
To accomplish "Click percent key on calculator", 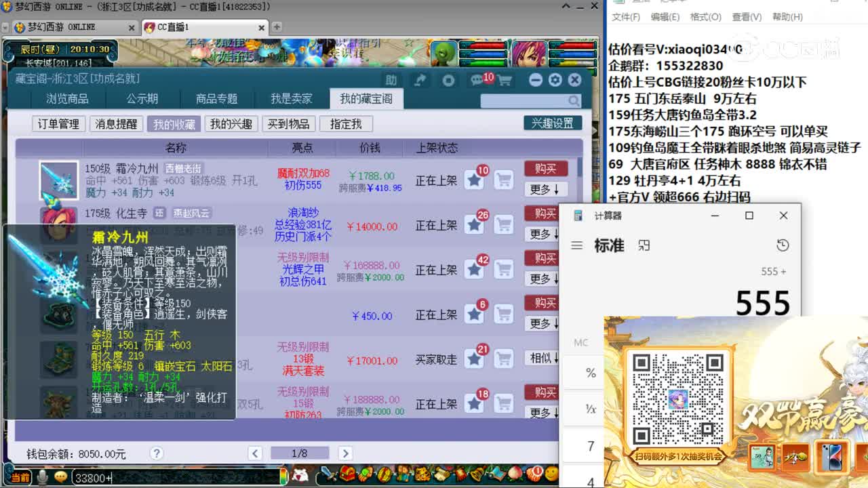I will (591, 373).
